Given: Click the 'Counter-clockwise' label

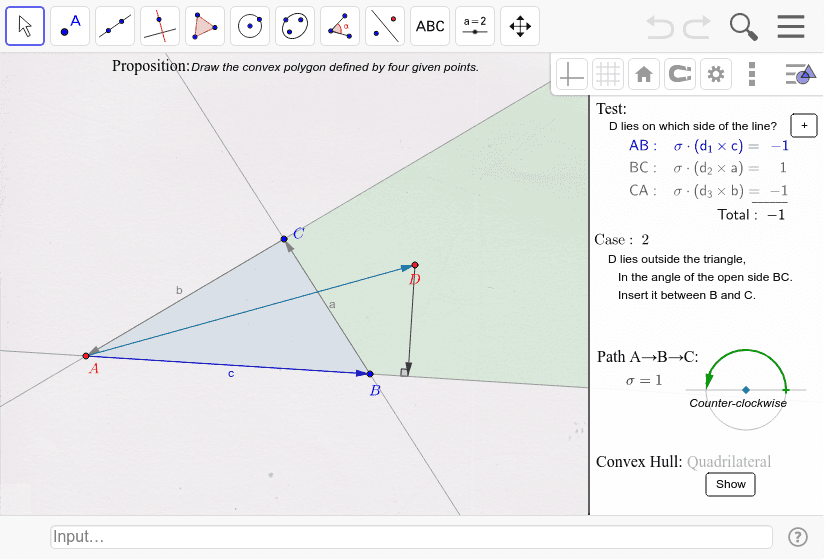Looking at the screenshot, I should click(x=738, y=403).
